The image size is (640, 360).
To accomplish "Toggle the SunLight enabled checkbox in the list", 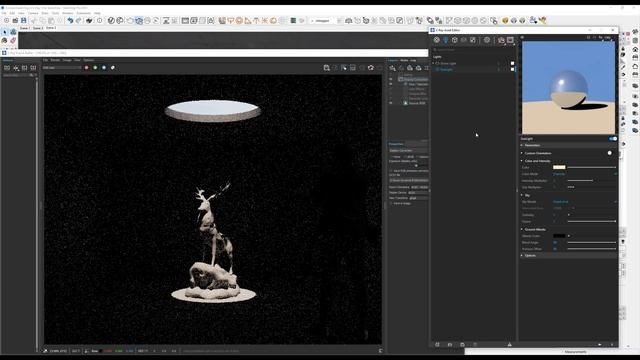I will click(x=513, y=69).
